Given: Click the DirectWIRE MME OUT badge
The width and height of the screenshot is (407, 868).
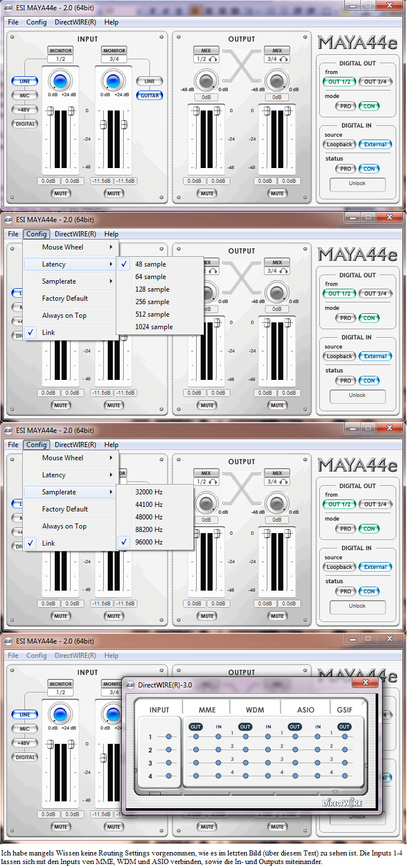Looking at the screenshot, I should pos(196,727).
